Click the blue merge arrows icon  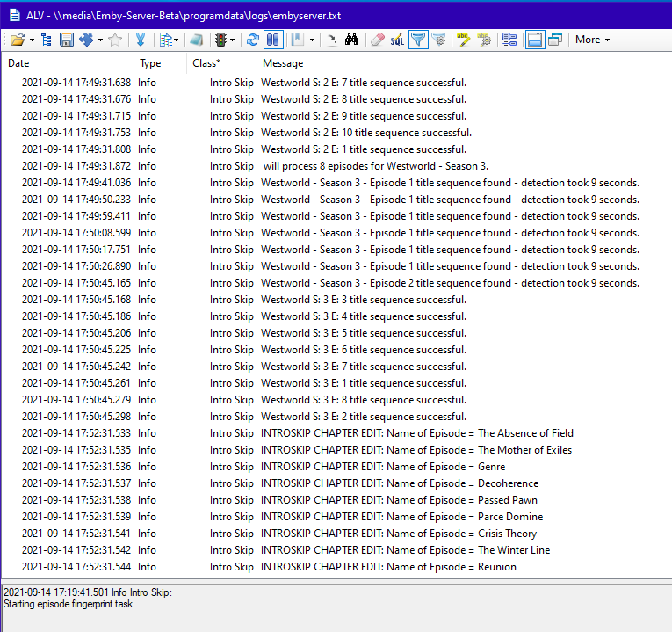pyautogui.click(x=141, y=40)
